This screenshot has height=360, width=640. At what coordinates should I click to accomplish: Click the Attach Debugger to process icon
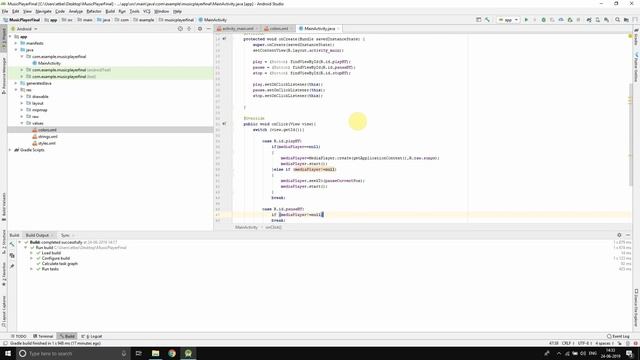tap(570, 20)
